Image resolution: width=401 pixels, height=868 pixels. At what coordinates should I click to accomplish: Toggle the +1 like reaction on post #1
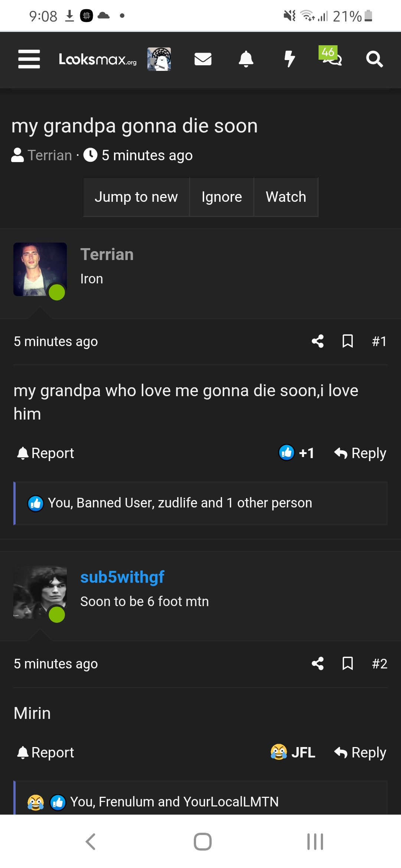[297, 453]
